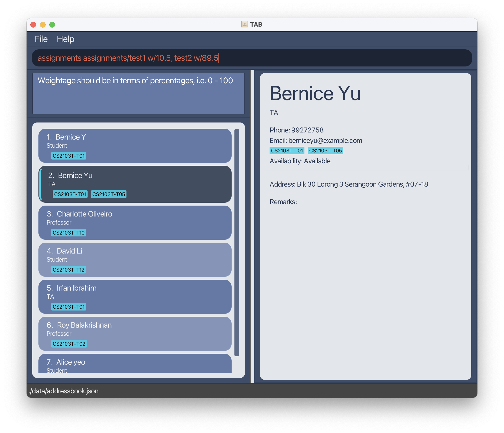Click the weightage result message box
Screen dimensions: 504x433
pyautogui.click(x=138, y=94)
